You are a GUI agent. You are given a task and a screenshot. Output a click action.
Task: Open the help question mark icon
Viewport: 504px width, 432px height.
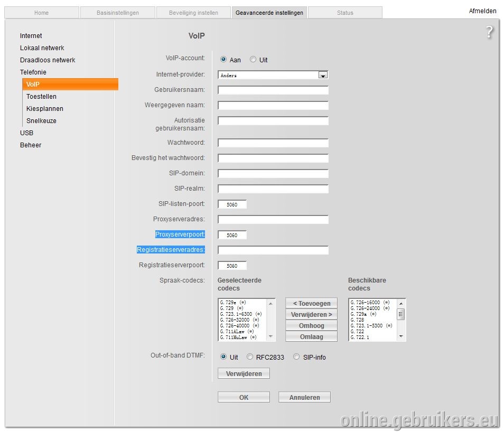(489, 32)
